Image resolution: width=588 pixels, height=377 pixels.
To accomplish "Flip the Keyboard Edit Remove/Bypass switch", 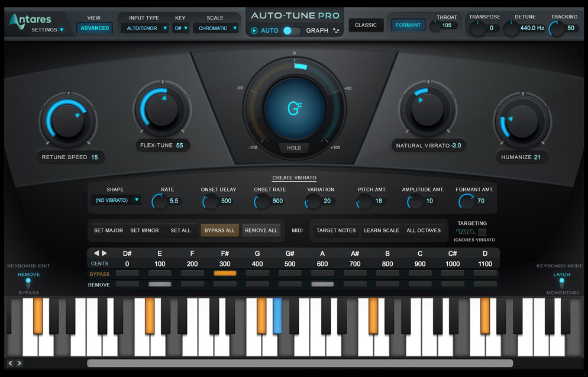I will 28,283.
